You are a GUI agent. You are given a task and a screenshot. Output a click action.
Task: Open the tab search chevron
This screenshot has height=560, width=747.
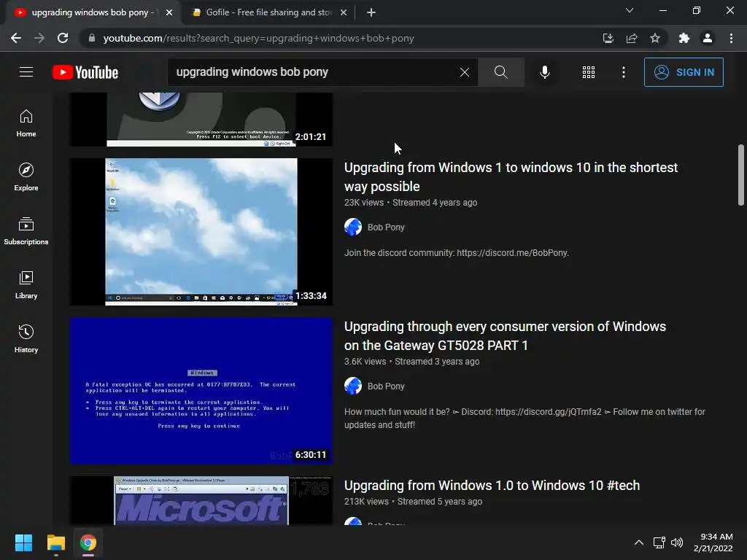pos(630,10)
